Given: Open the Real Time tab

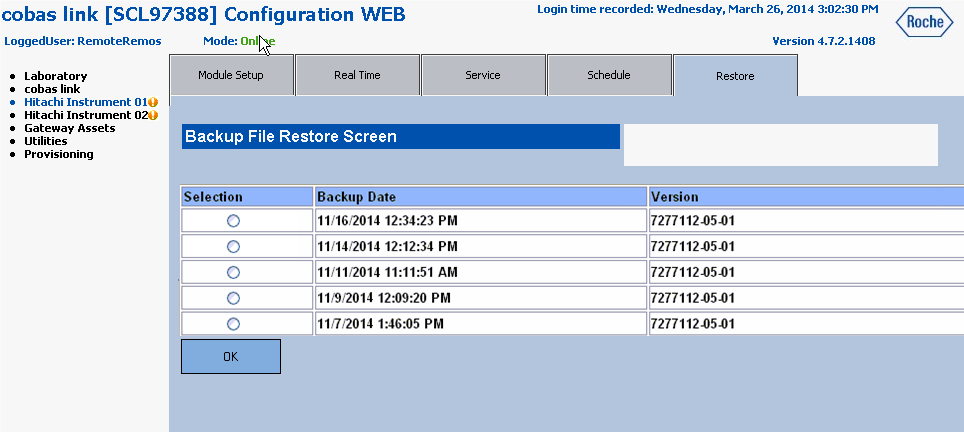Looking at the screenshot, I should pyautogui.click(x=357, y=75).
